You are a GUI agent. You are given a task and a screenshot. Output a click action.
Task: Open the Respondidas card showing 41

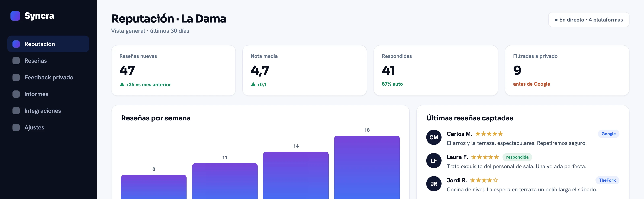point(436,70)
